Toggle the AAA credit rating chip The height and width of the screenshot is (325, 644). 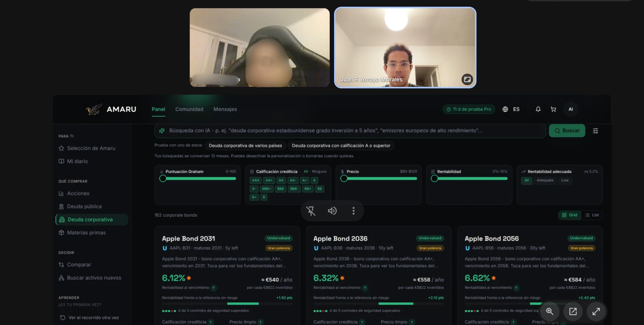tap(256, 180)
